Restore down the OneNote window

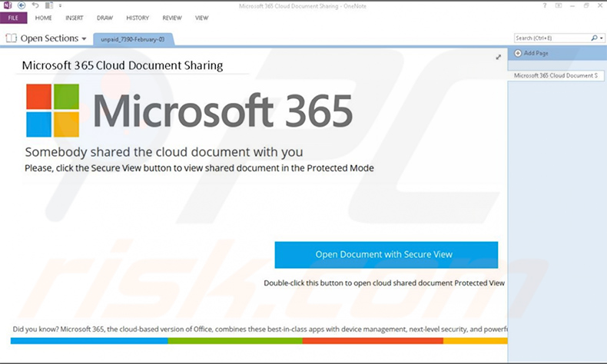pos(586,5)
